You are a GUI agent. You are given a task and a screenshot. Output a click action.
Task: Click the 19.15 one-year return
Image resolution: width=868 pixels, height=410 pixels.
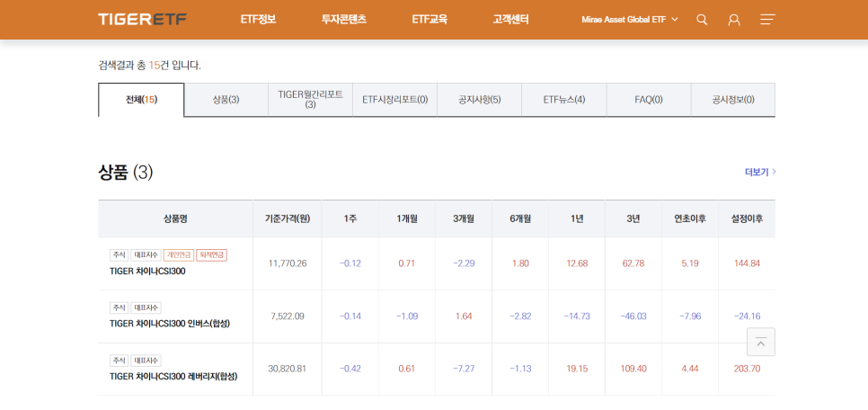point(577,369)
